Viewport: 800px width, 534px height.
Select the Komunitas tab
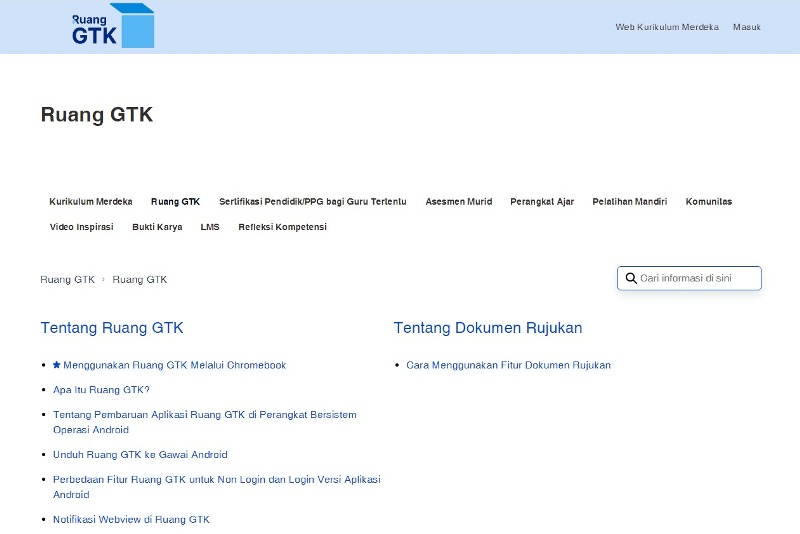coord(709,201)
